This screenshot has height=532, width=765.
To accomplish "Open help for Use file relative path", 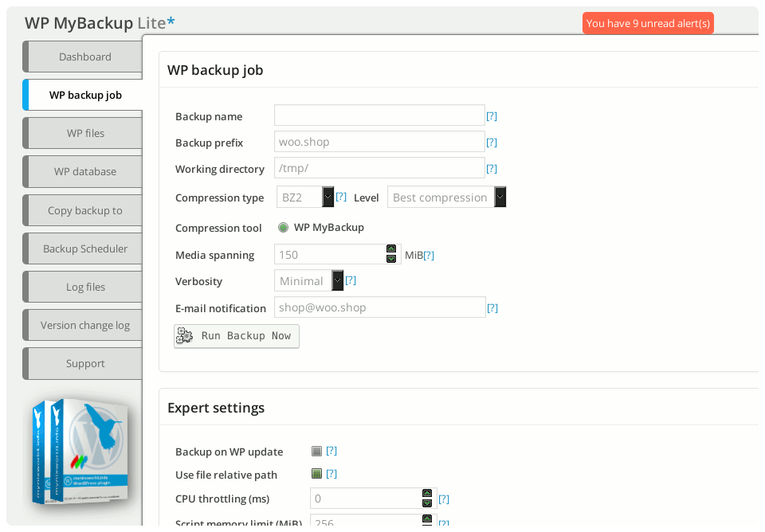I will point(331,474).
